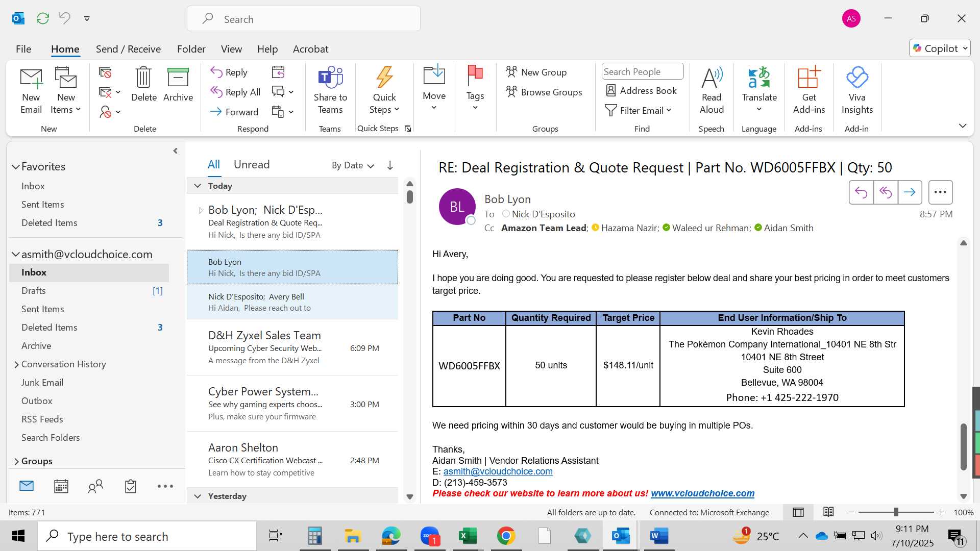Click Forward icon in reading pane
This screenshot has height=551, width=980.
tap(910, 192)
